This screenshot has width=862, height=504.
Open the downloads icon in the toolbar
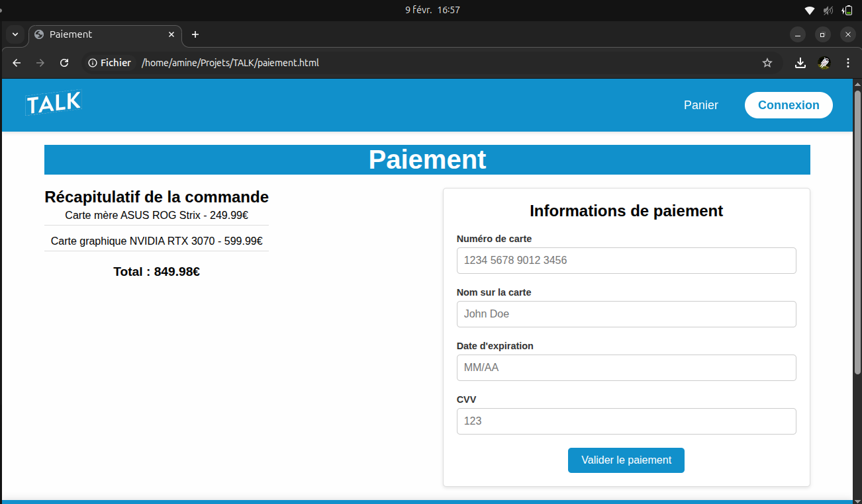click(800, 62)
